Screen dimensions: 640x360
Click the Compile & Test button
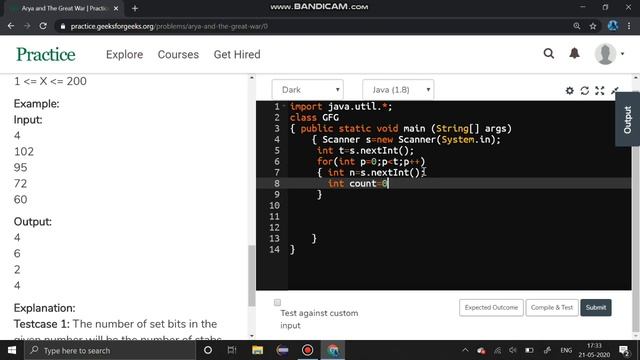click(552, 307)
